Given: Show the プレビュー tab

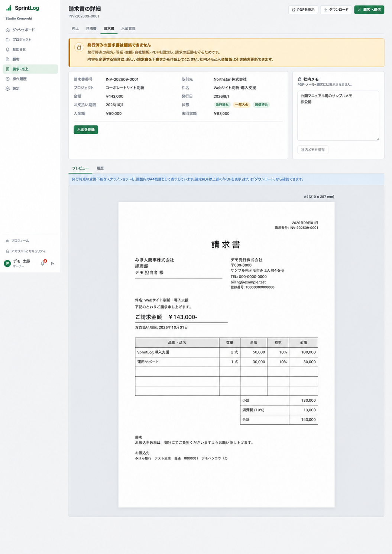Looking at the screenshot, I should (80, 168).
